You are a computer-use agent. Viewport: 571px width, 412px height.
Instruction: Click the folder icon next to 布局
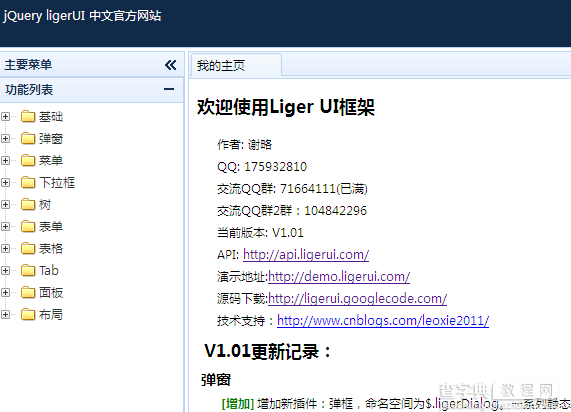click(28, 314)
